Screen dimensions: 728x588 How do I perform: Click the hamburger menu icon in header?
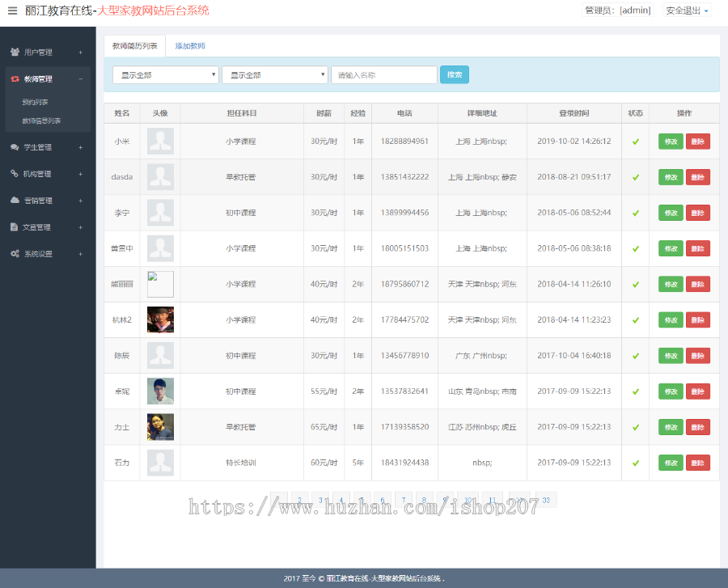click(x=12, y=11)
